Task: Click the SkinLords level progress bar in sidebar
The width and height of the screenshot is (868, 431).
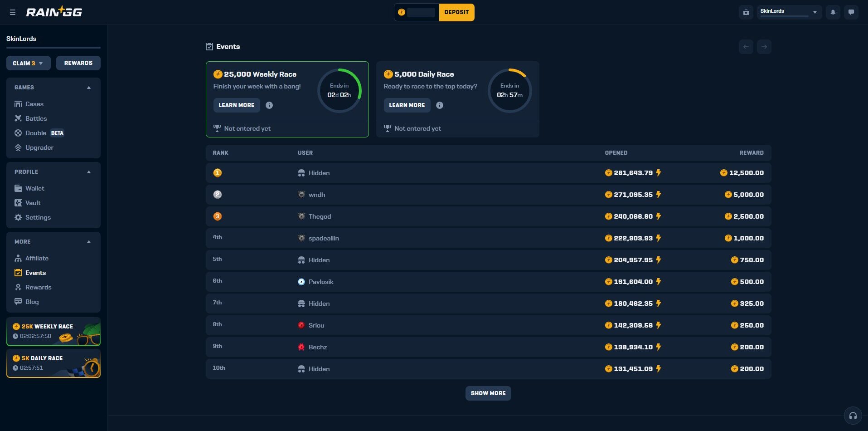Action: coord(53,47)
